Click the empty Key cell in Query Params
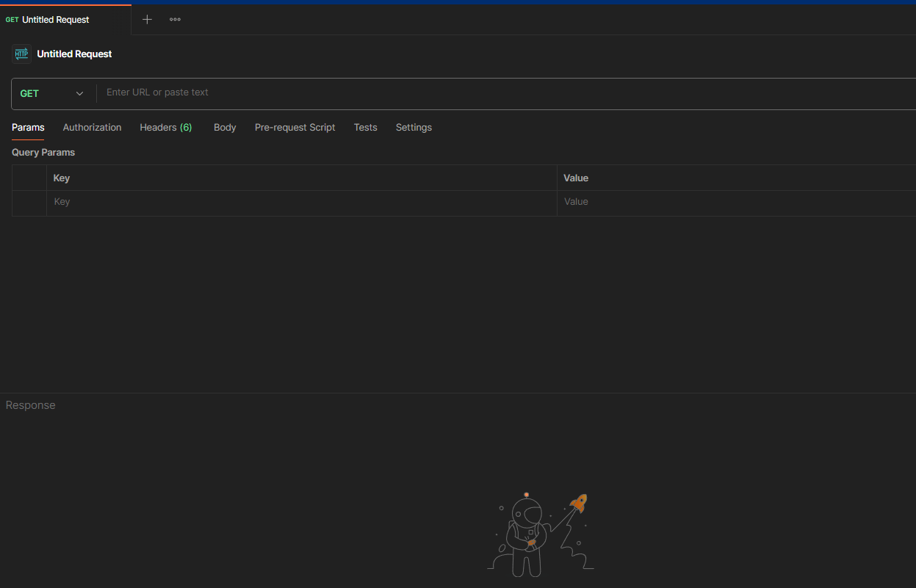Screen dimensions: 916x588 click(x=301, y=202)
